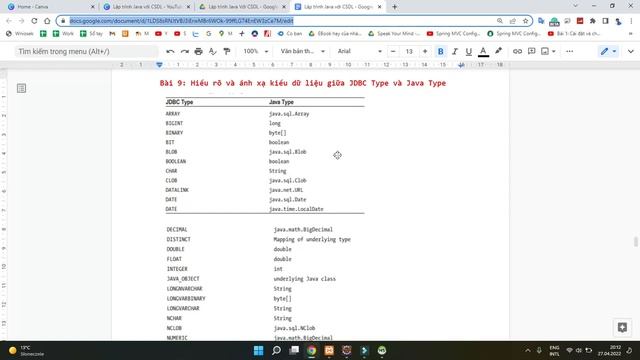
Task: Insert a link with the link icon
Action: click(517, 51)
